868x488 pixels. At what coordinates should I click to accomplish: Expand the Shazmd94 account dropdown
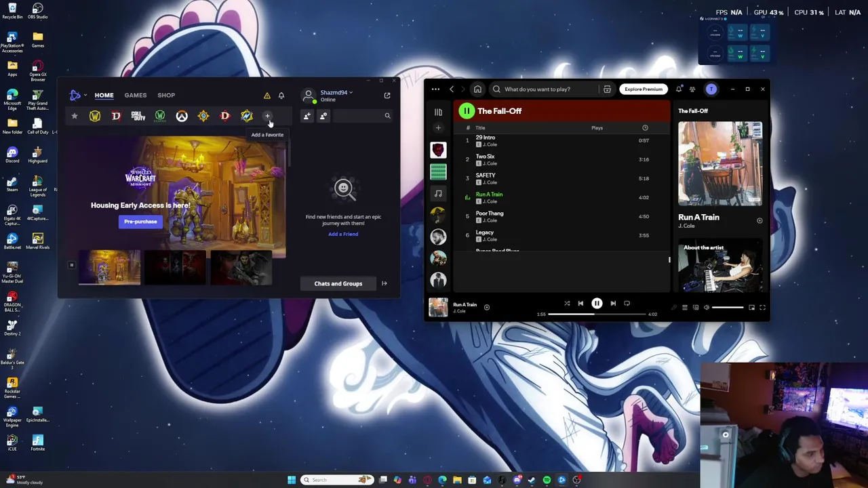tap(336, 93)
